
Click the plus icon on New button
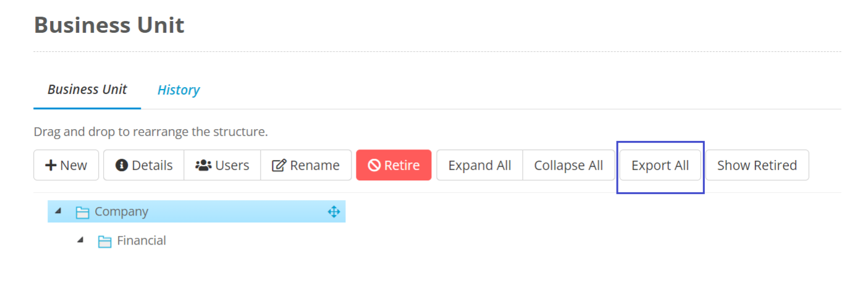click(x=51, y=166)
